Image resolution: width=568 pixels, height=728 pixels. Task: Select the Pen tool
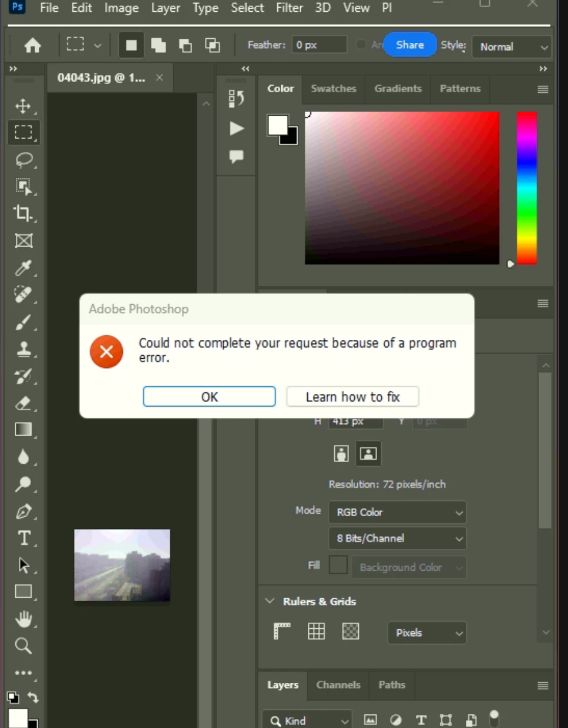pyautogui.click(x=23, y=511)
